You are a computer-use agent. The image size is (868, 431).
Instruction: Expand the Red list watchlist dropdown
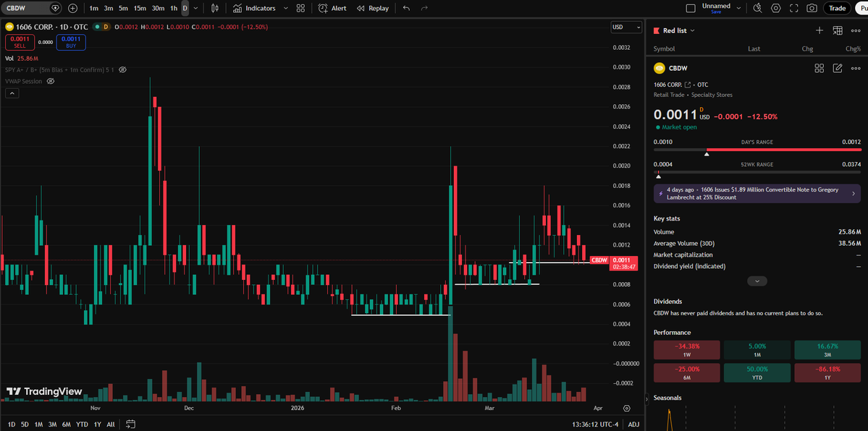(678, 30)
